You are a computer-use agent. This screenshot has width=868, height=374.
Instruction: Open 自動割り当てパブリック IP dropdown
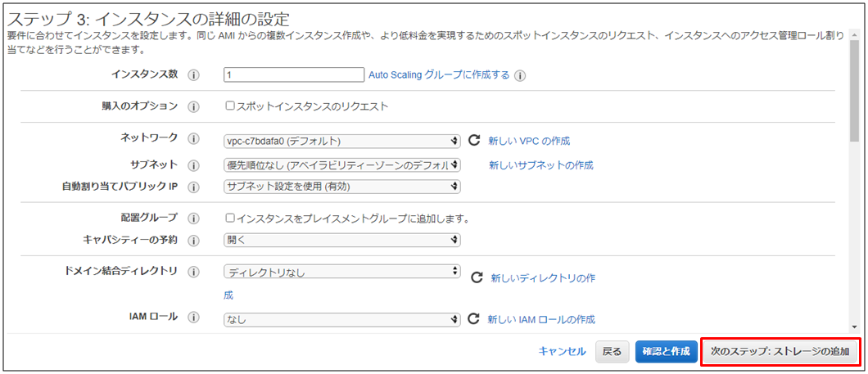[x=341, y=187]
